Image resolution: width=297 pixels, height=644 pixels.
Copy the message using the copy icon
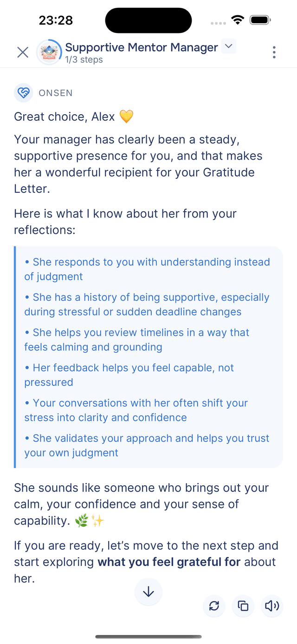[x=243, y=606]
